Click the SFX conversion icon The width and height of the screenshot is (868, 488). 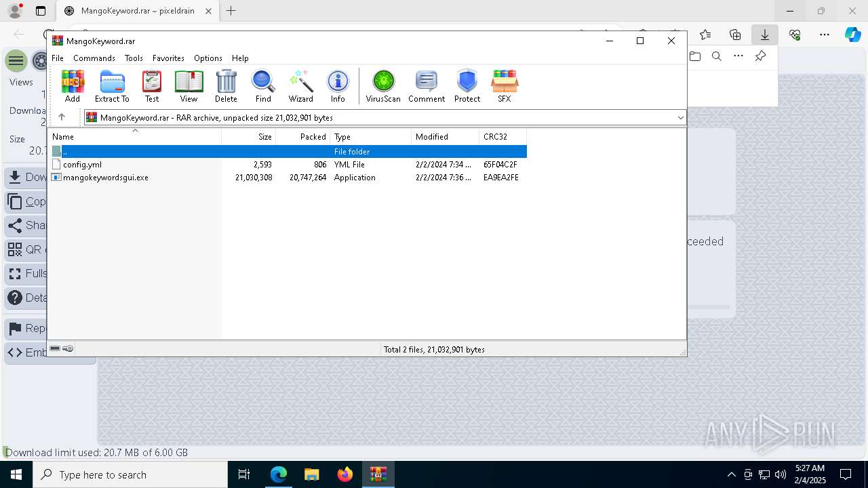coord(505,87)
